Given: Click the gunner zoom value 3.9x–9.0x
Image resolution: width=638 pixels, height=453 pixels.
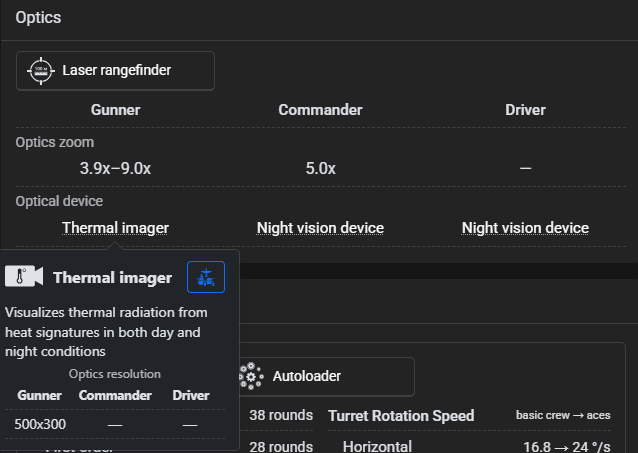Looking at the screenshot, I should pyautogui.click(x=115, y=168).
